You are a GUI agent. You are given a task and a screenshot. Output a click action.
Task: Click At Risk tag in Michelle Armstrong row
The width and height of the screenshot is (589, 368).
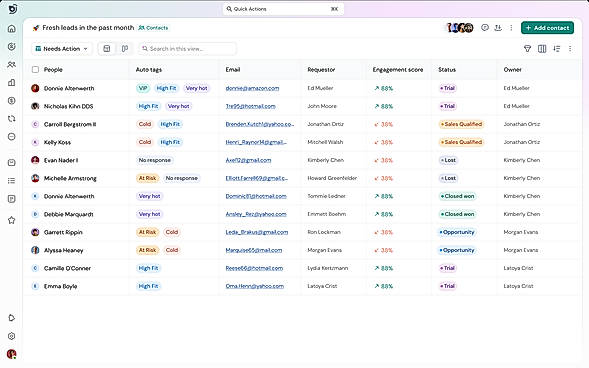pos(148,178)
